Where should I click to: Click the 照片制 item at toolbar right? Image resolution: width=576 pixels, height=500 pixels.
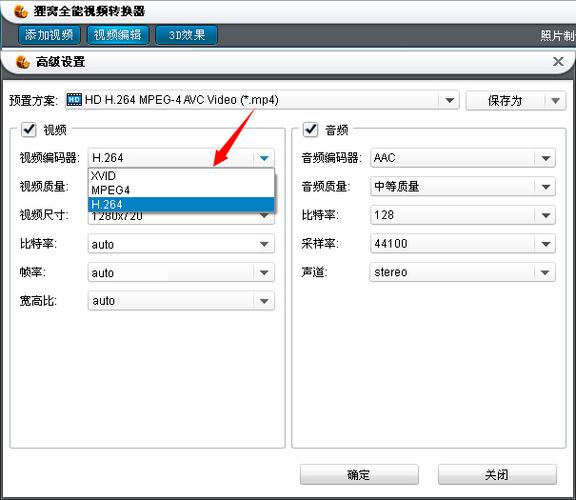click(x=558, y=36)
